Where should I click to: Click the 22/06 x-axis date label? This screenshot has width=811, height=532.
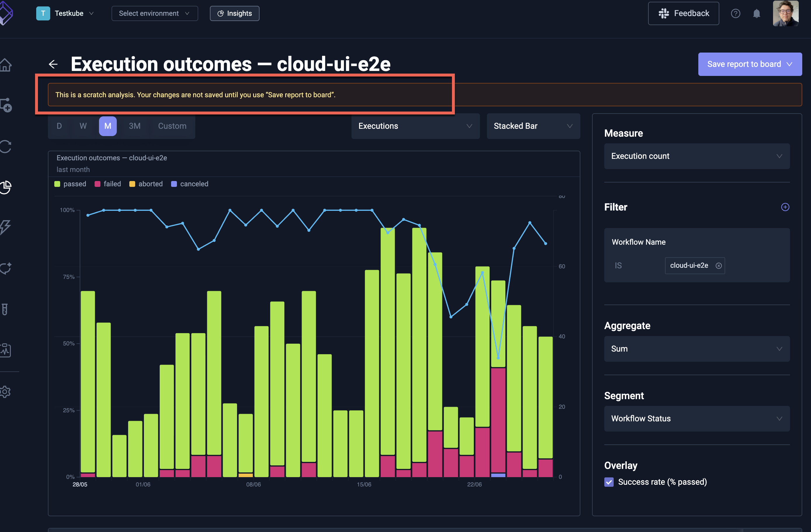point(474,484)
